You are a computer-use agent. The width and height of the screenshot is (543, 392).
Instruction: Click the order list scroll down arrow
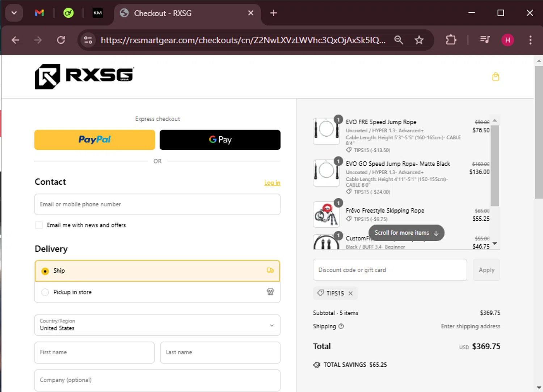coord(495,244)
